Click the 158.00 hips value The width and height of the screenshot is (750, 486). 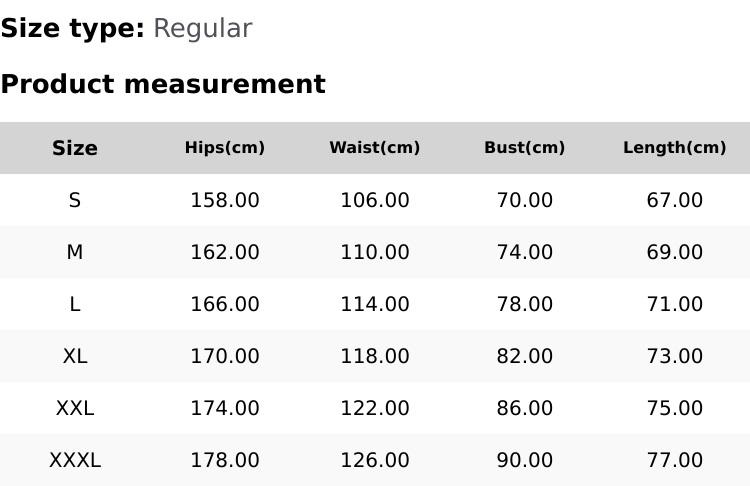pos(225,200)
